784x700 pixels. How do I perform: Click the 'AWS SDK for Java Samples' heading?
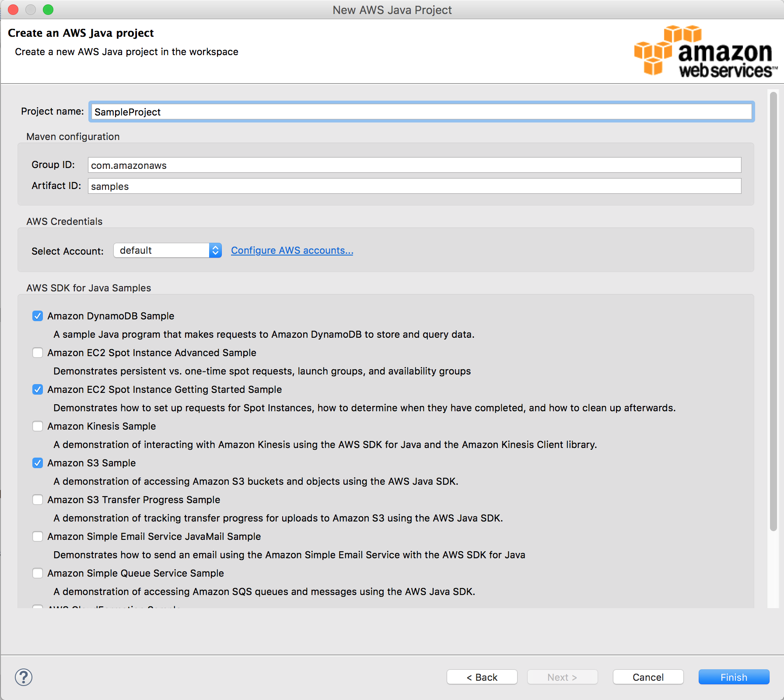pos(89,288)
